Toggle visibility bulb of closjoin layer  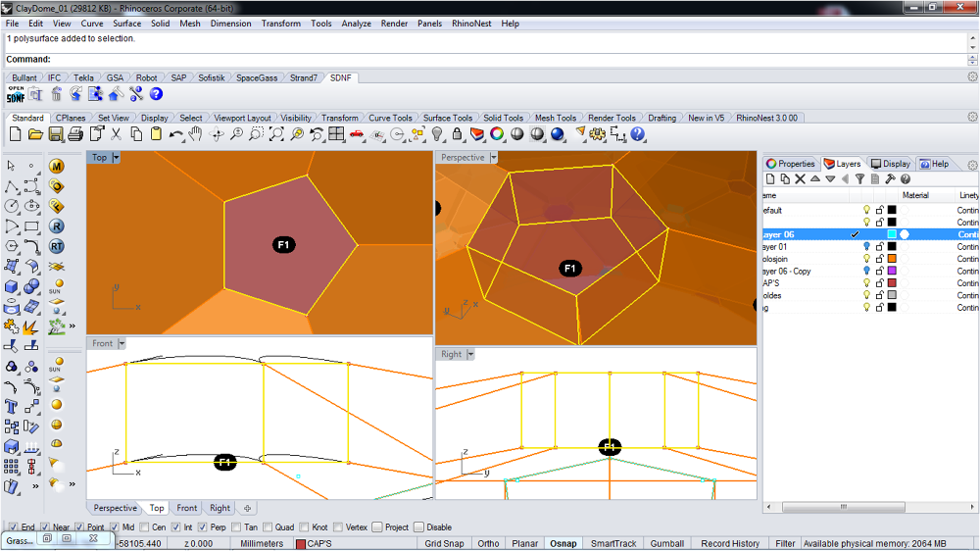coord(866,259)
